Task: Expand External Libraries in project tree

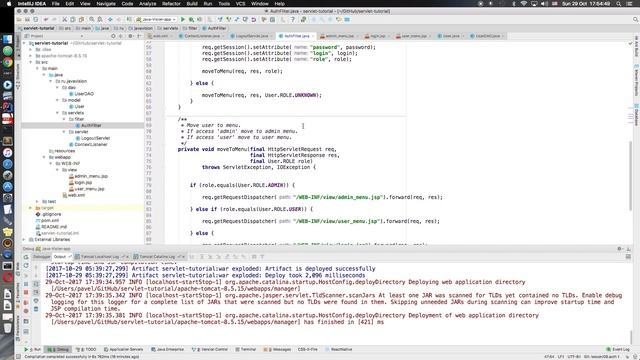Action: click(24, 240)
